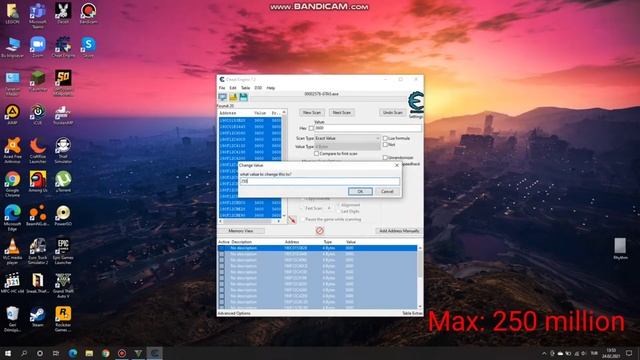Open Cheat Engine desktop shortcut
This screenshot has width=640, height=360.
pyautogui.click(x=63, y=47)
